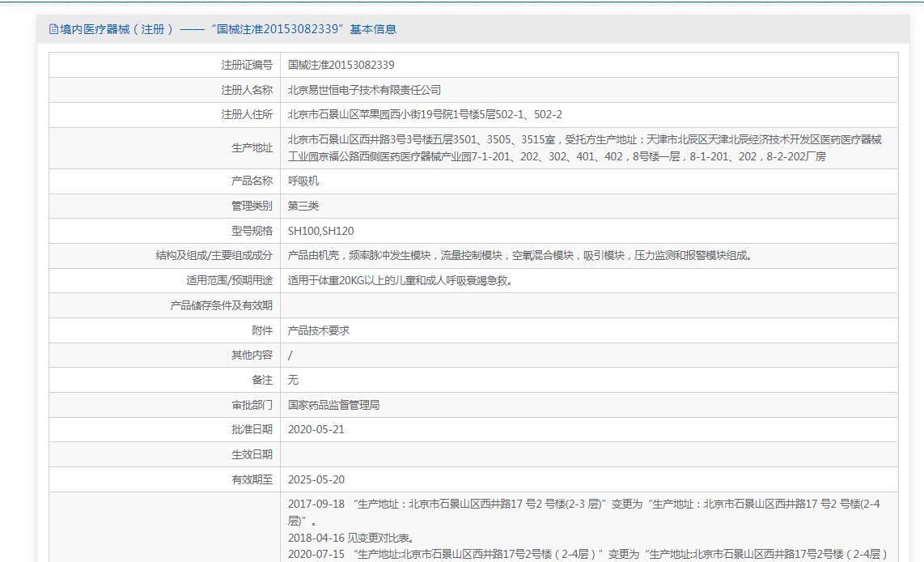Viewport: 924px width, 562px height.
Task: Open the 产品技术要求 attachment entry
Action: coord(319,330)
